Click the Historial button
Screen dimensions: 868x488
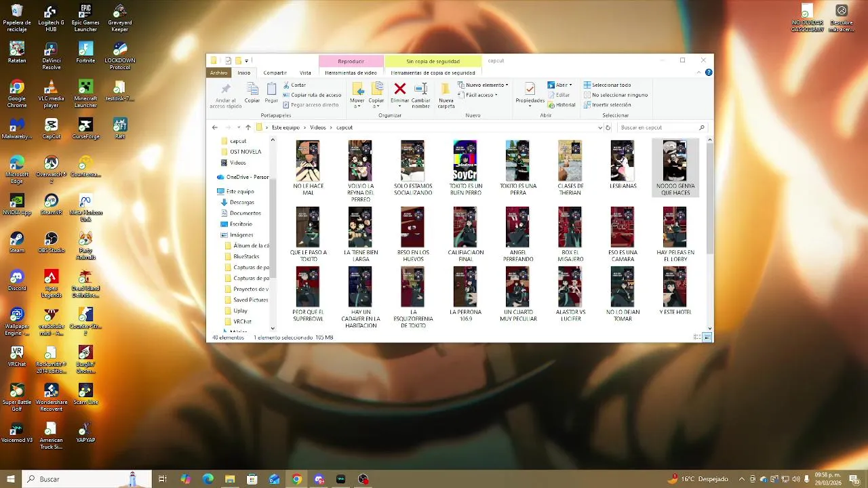pos(561,104)
